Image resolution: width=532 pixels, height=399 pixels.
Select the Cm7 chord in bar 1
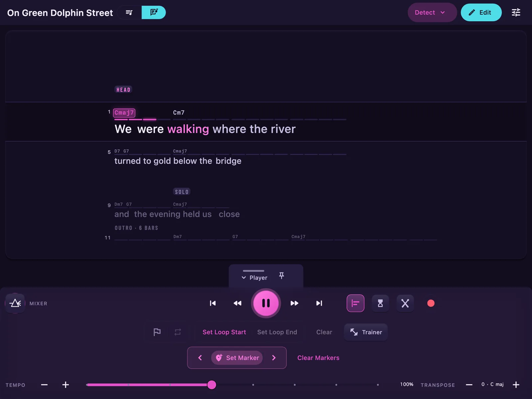179,113
